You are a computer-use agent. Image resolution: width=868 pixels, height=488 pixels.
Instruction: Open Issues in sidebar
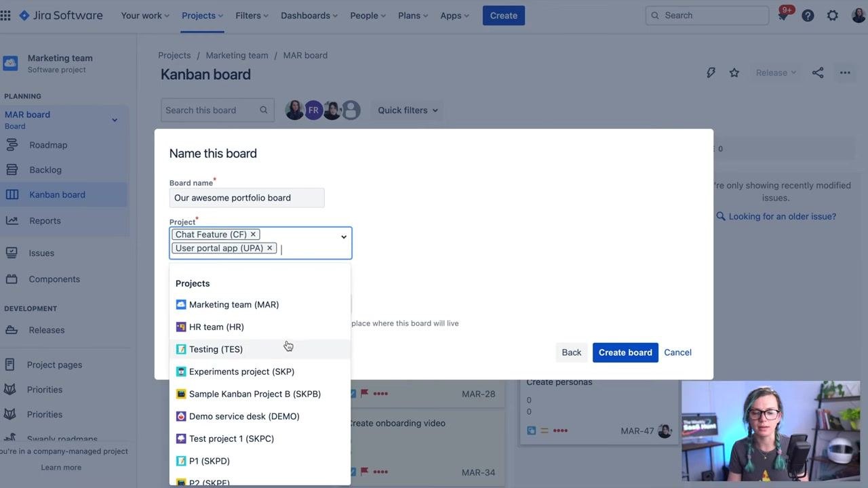coord(41,253)
